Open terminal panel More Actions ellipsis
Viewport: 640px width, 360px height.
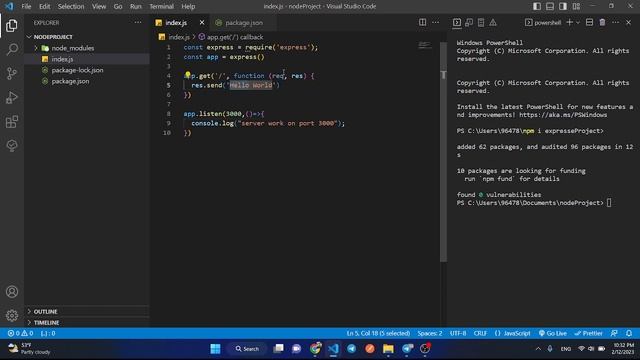[x=616, y=22]
